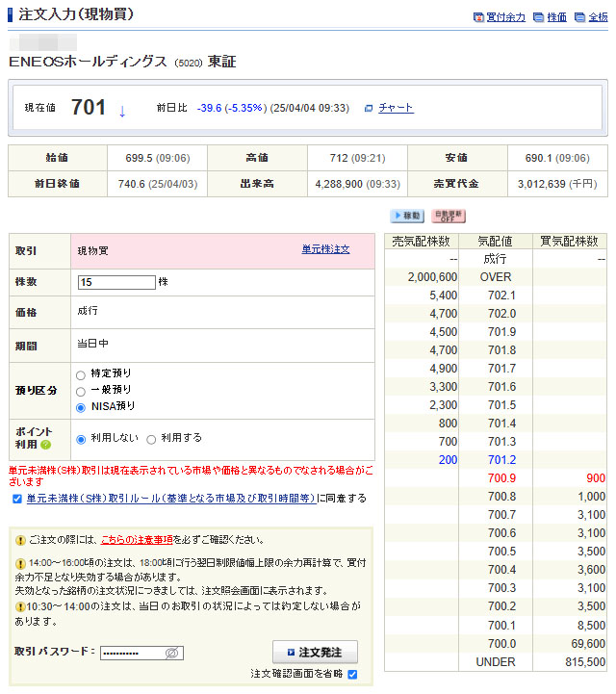Select 特定預り account type

click(81, 374)
